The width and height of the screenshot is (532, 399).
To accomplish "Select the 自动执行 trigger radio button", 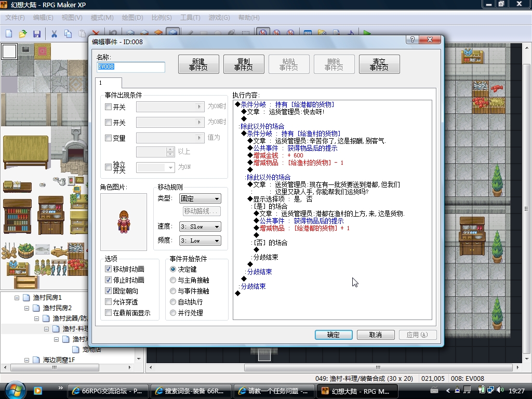I will click(173, 302).
